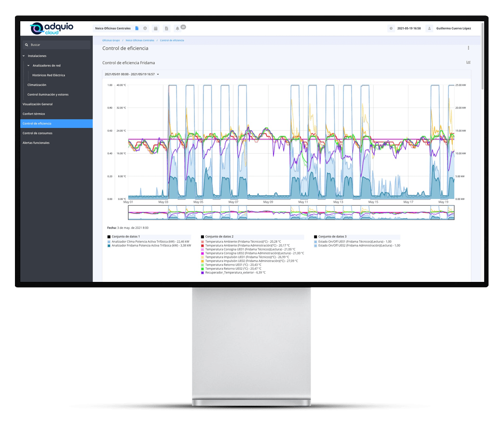Open settings via the gear icon
504x426 pixels.
click(x=145, y=28)
